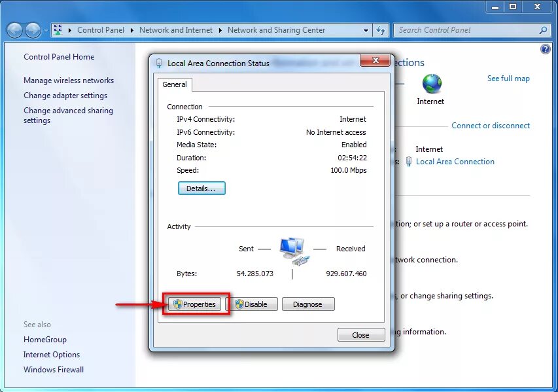Open Windows Firewall

pos(54,370)
